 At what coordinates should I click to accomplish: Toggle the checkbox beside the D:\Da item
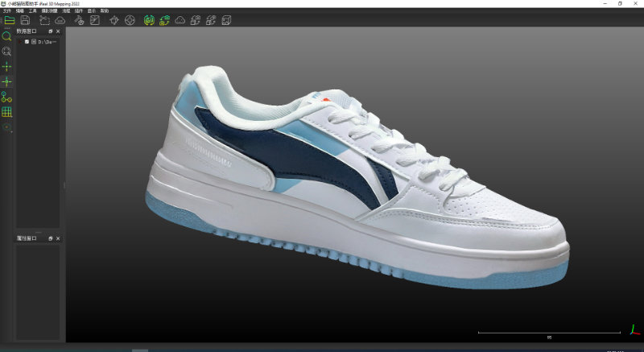pos(27,42)
